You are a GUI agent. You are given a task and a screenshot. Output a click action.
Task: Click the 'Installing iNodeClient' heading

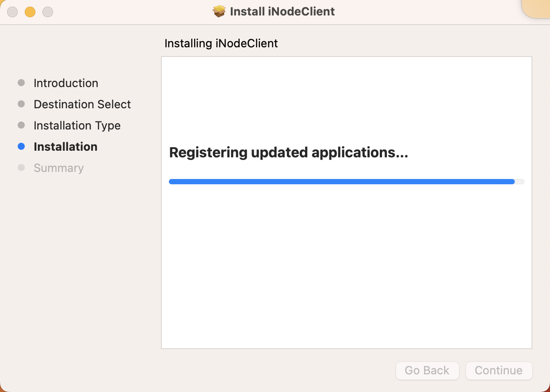221,43
